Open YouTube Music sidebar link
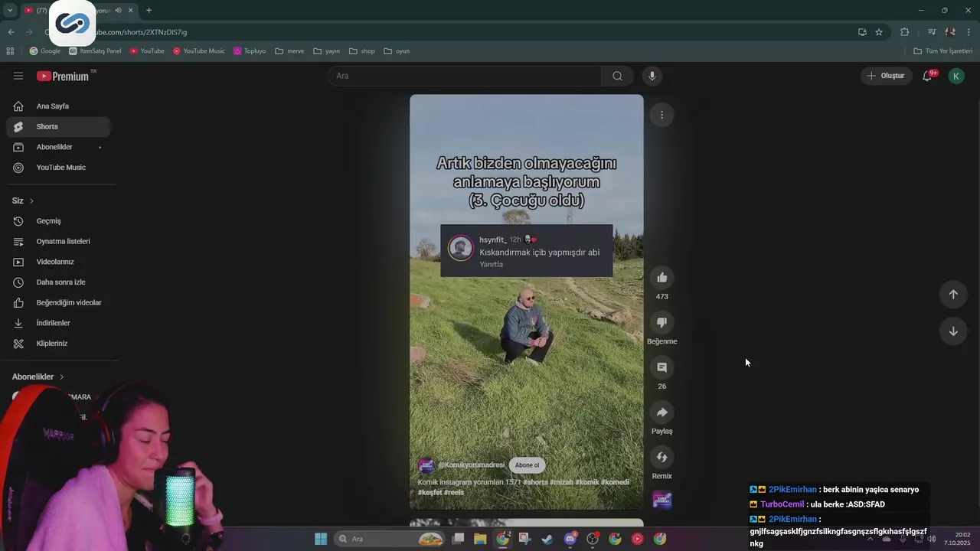Image resolution: width=980 pixels, height=551 pixels. click(x=57, y=168)
